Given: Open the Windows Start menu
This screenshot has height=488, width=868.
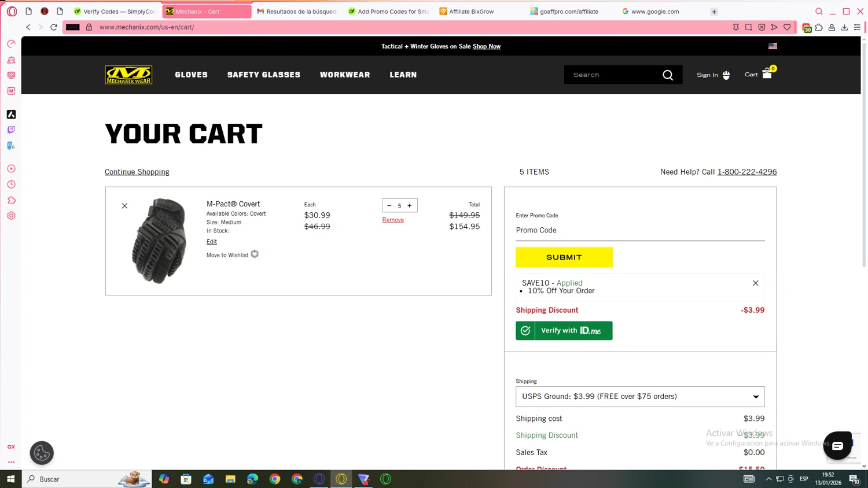Looking at the screenshot, I should pos(10,479).
